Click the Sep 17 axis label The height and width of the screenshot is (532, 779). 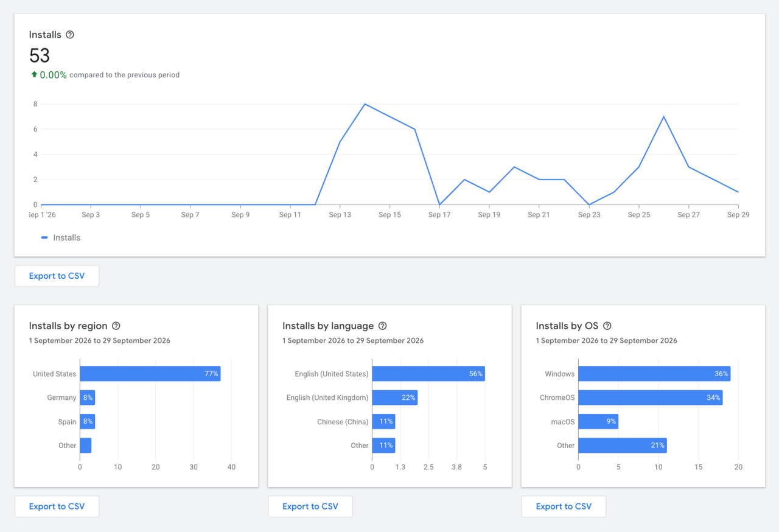click(439, 215)
